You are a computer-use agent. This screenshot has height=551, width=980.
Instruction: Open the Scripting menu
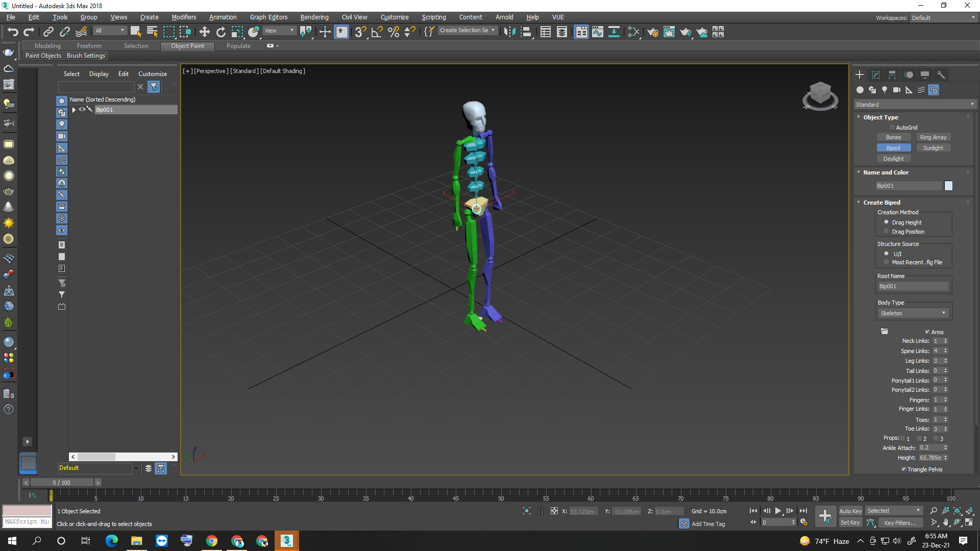[433, 17]
